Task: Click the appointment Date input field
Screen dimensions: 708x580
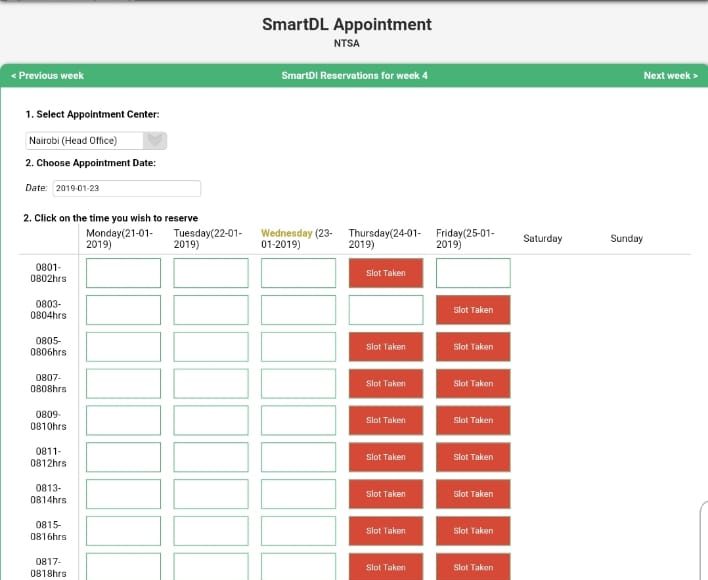Action: click(x=127, y=188)
